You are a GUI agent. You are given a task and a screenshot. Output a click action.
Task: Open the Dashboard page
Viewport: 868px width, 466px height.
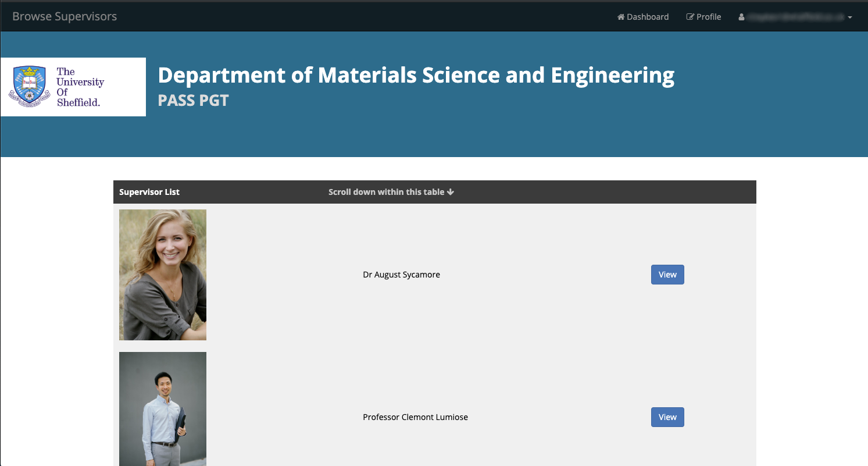point(642,17)
